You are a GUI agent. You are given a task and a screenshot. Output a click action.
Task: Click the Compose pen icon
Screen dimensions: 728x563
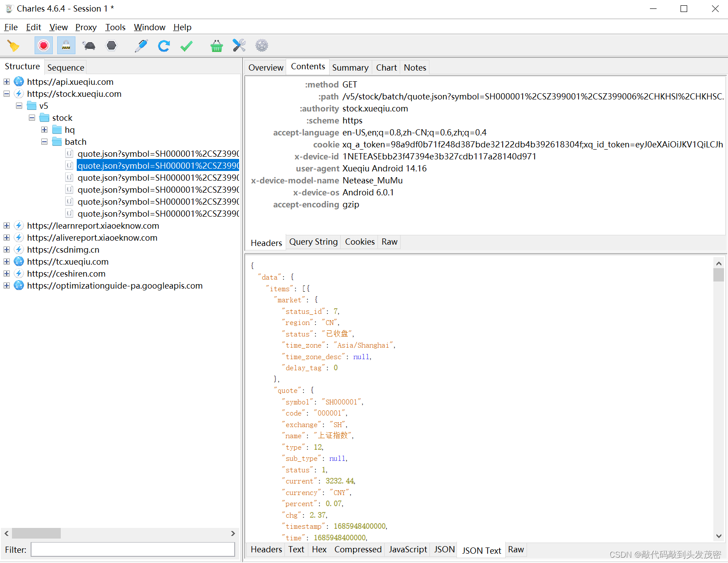point(142,46)
